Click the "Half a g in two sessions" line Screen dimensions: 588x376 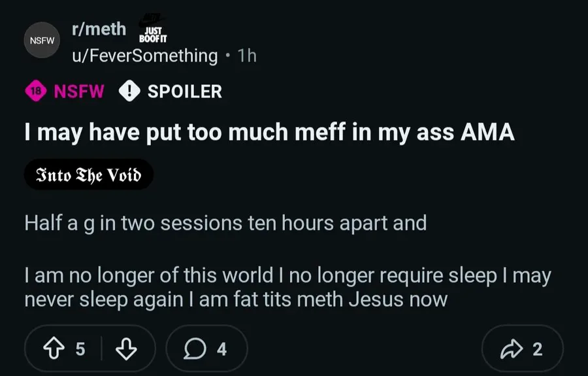(225, 223)
